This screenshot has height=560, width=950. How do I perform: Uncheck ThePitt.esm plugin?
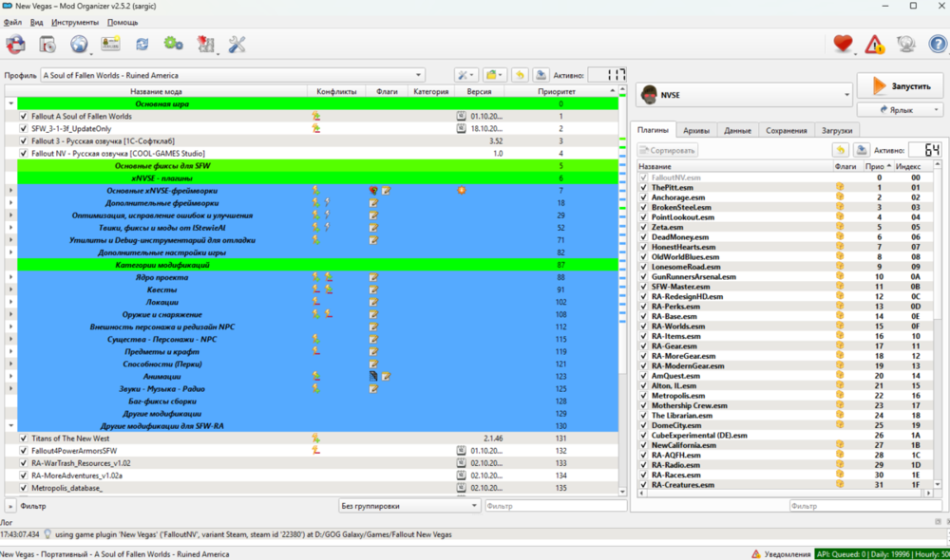click(643, 188)
